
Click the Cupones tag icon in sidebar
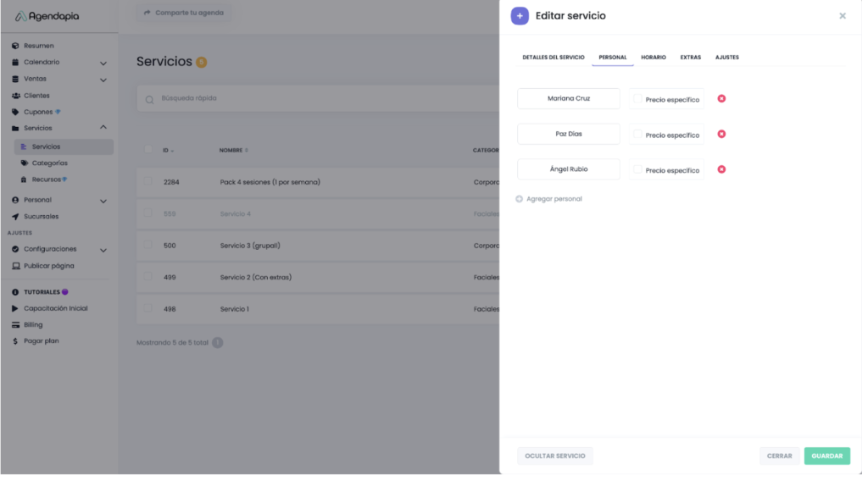[15, 112]
